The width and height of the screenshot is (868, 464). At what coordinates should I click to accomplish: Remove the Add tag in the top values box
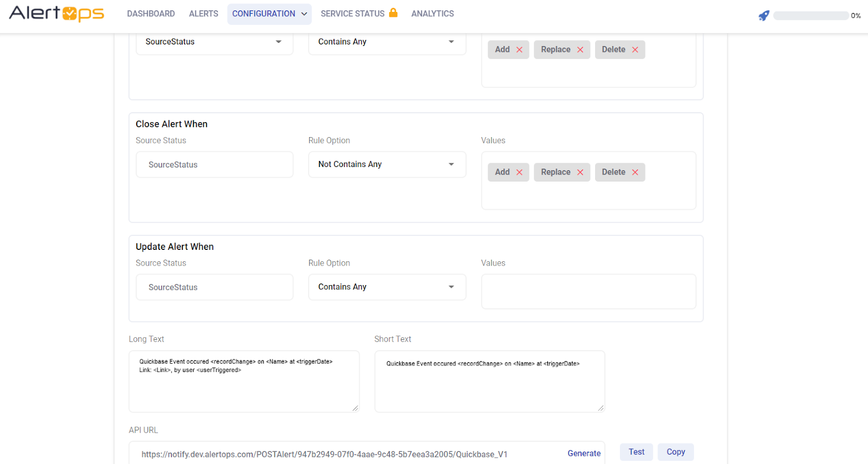click(519, 50)
